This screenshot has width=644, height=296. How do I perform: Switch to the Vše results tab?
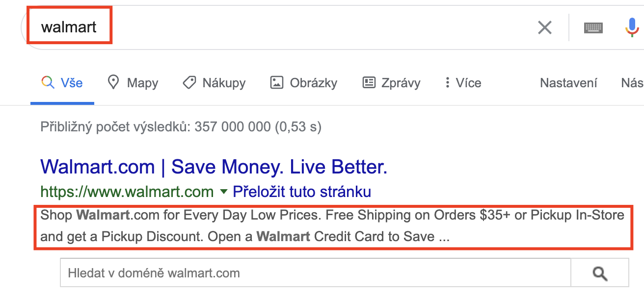(x=62, y=82)
